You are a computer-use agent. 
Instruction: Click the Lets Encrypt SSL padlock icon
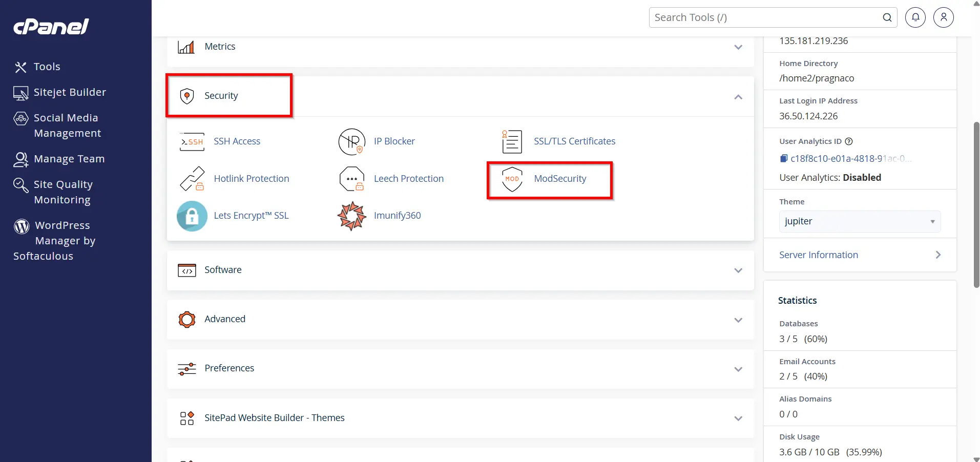pyautogui.click(x=192, y=216)
